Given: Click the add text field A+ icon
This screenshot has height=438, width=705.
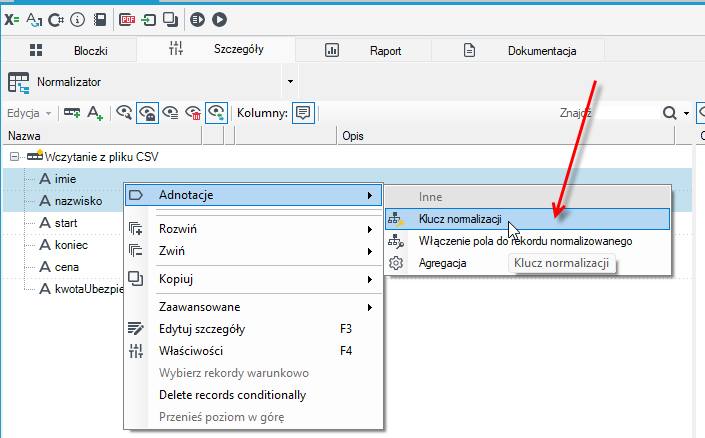Looking at the screenshot, I should pos(95,113).
